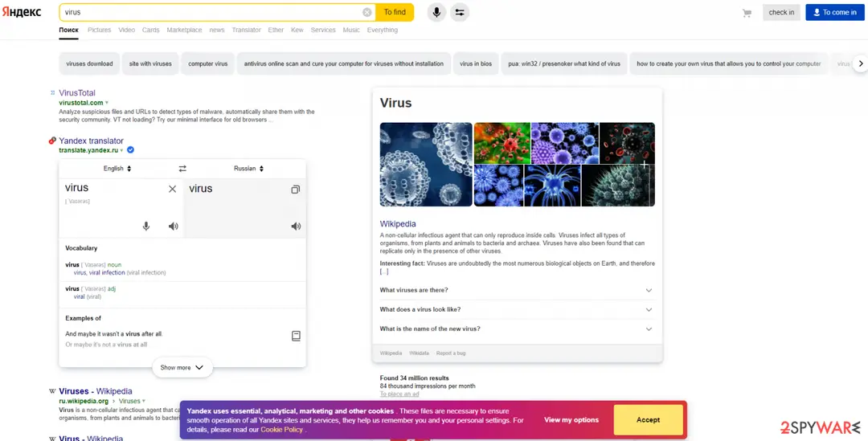Image resolution: width=868 pixels, height=441 pixels.
Task: Clear the translator source text
Action: (172, 189)
